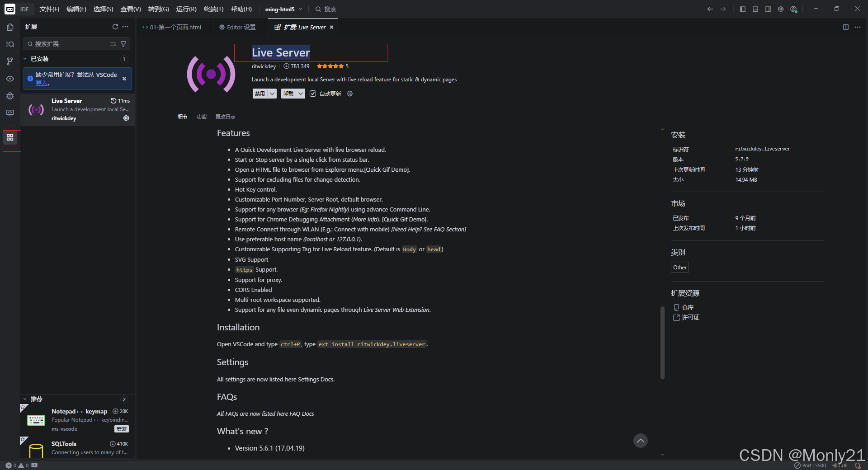Open the 编辑(E) menu
This screenshot has height=470, width=868.
[76, 9]
